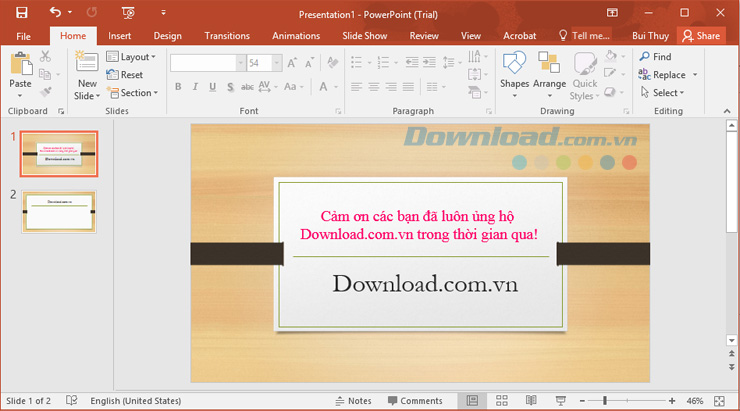Image resolution: width=740 pixels, height=411 pixels.
Task: Open the Layout dropdown
Action: click(131, 57)
